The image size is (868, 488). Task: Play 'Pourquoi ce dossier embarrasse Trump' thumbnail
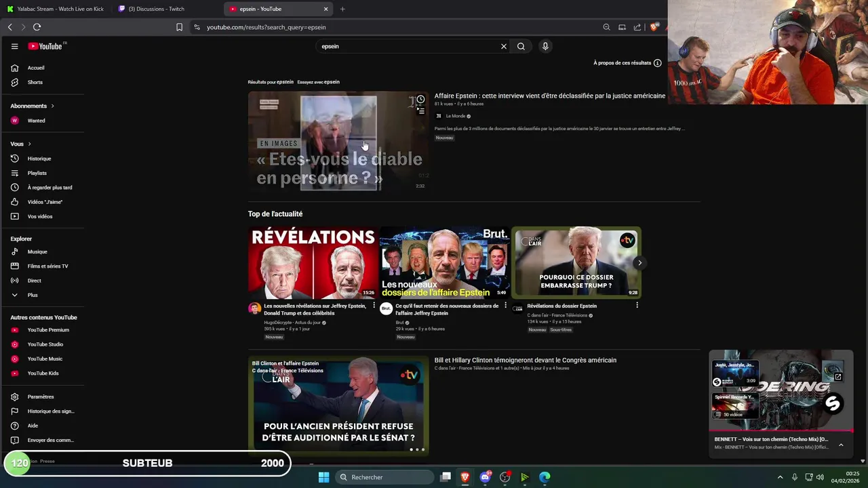click(x=576, y=262)
